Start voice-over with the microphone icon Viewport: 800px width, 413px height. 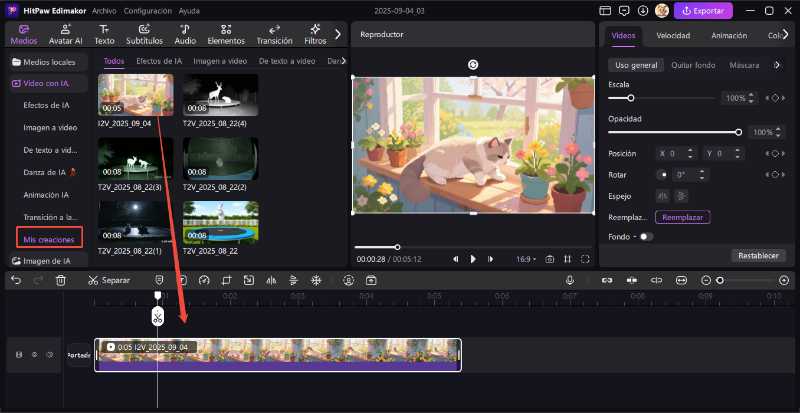(570, 280)
